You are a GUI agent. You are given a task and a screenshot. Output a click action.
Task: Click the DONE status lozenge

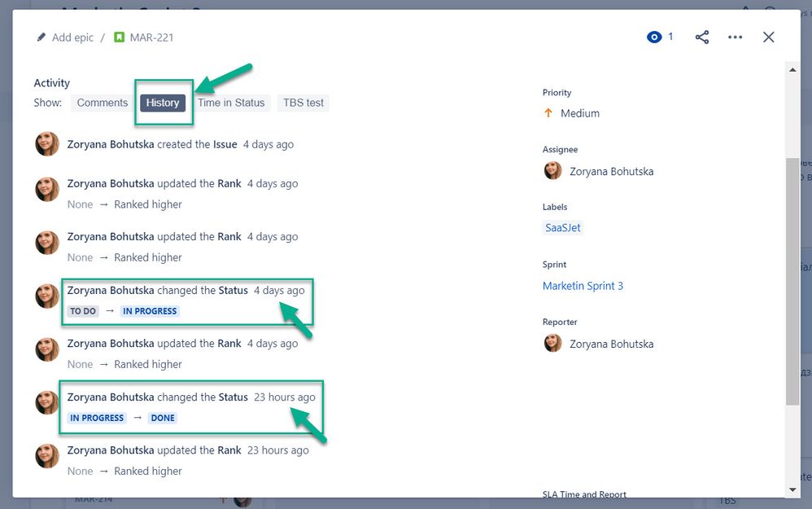pyautogui.click(x=163, y=418)
